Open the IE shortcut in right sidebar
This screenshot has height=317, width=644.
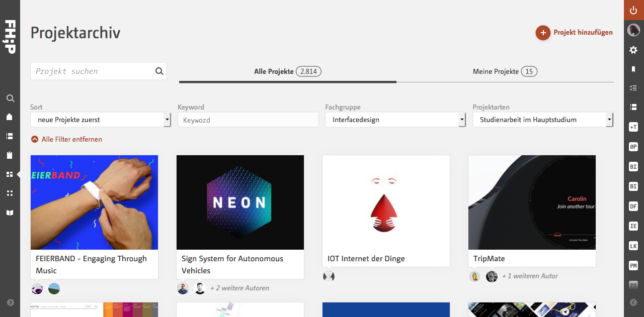click(634, 226)
